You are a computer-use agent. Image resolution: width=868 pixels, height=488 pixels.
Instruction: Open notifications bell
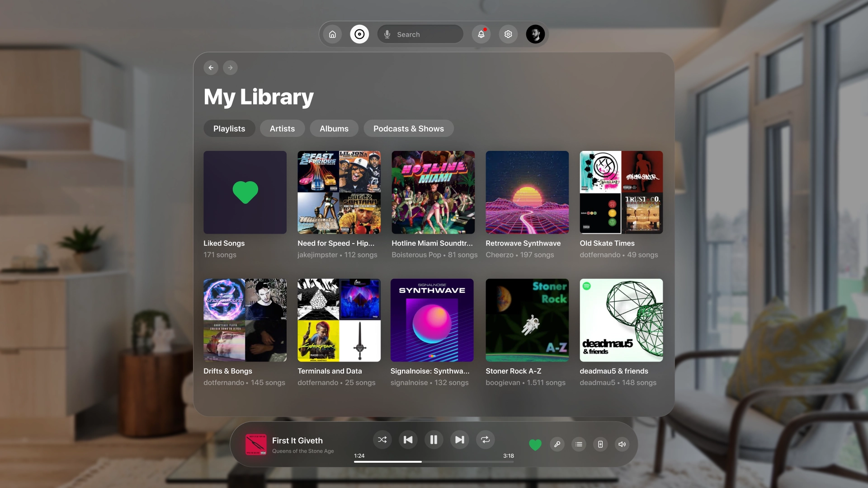pos(481,34)
